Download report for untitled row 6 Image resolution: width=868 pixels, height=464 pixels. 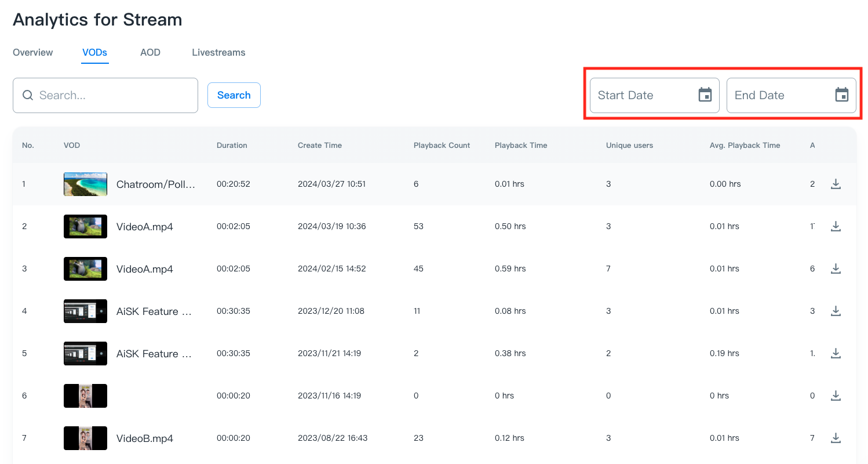pyautogui.click(x=836, y=396)
